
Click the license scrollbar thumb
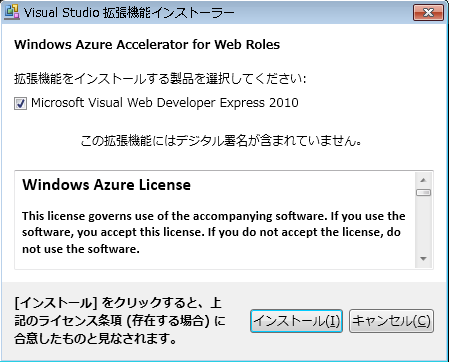(423, 193)
